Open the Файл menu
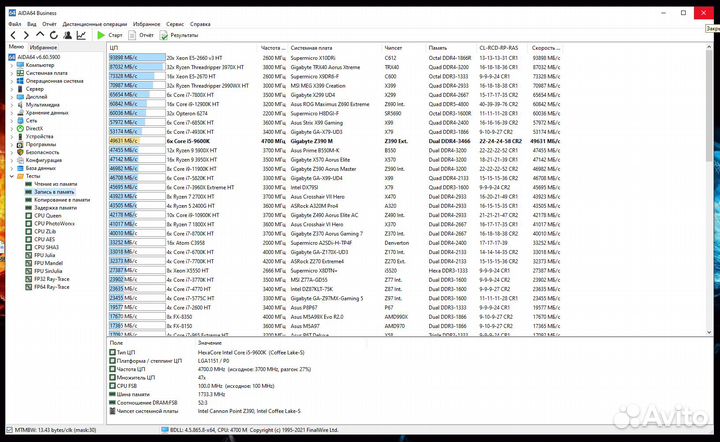The height and width of the screenshot is (442, 720). (15, 24)
